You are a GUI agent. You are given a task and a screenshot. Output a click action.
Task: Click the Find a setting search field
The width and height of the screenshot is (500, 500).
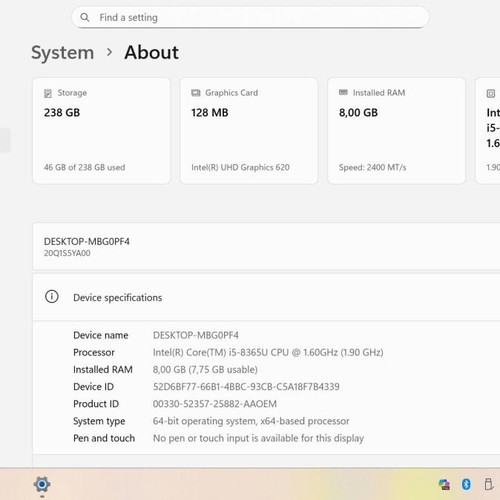[250, 17]
